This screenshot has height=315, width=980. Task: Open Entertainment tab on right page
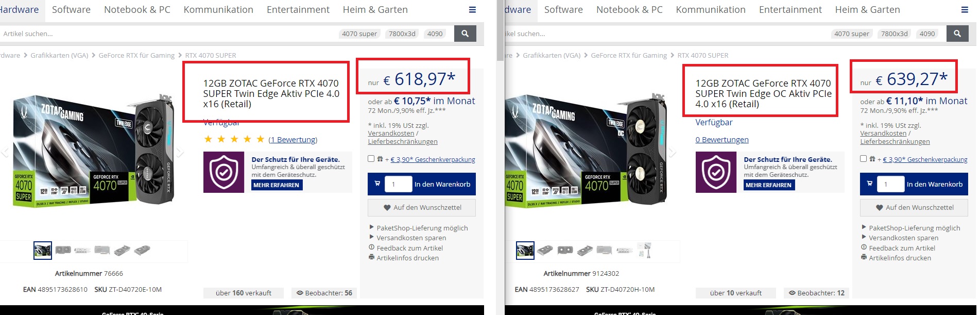coord(790,10)
